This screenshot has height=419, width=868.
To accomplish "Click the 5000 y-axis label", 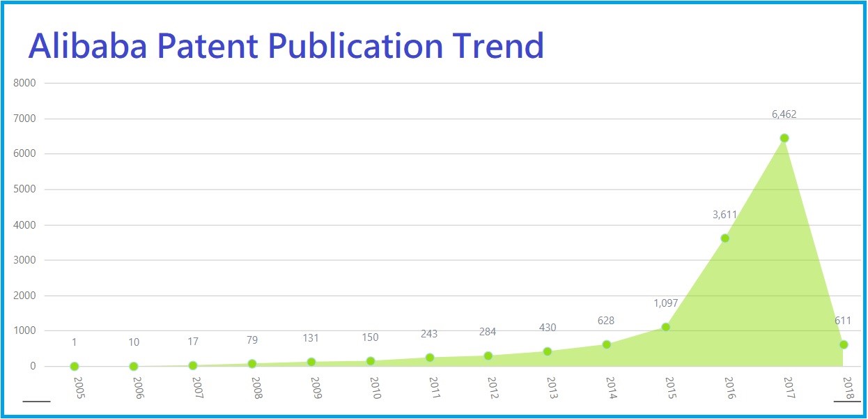I will [24, 190].
